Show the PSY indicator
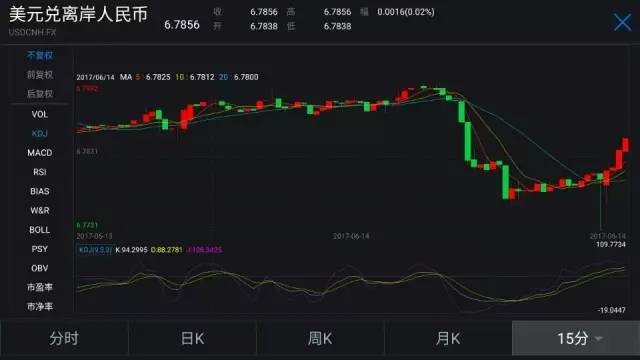 click(x=40, y=249)
